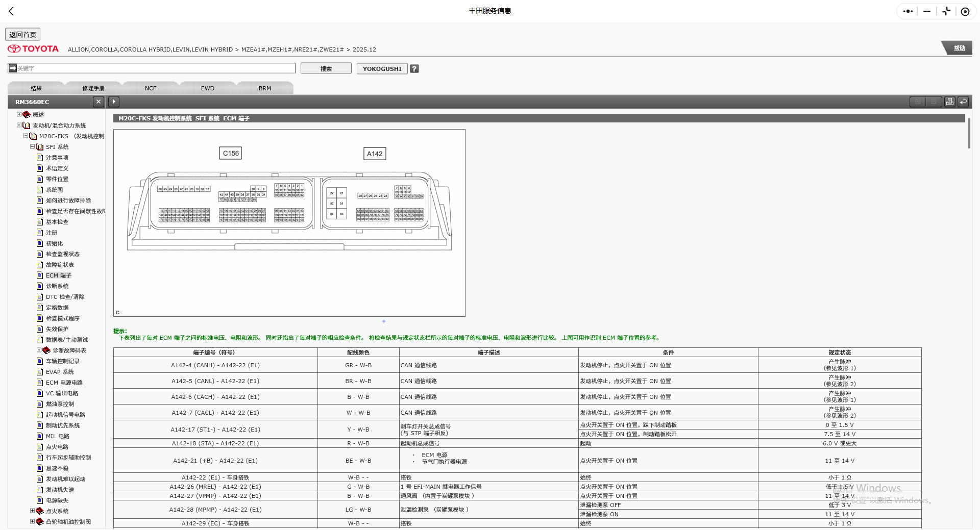Open 发动机难以起动 in the tree
The width and height of the screenshot is (980, 530).
pos(65,479)
